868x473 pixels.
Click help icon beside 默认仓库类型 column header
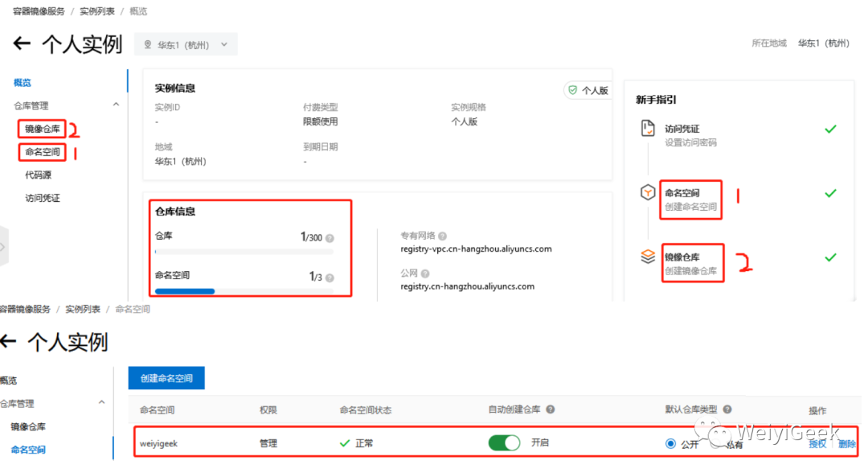click(727, 409)
